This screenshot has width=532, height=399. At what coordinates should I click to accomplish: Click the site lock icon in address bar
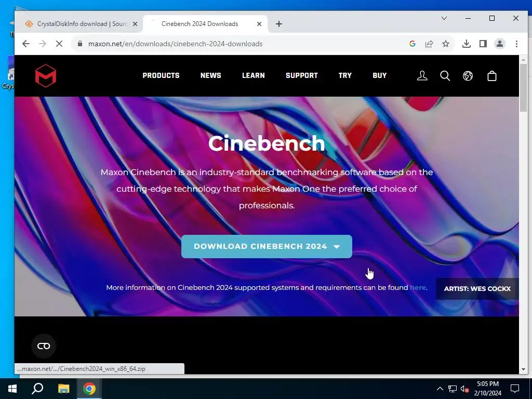coord(80,44)
